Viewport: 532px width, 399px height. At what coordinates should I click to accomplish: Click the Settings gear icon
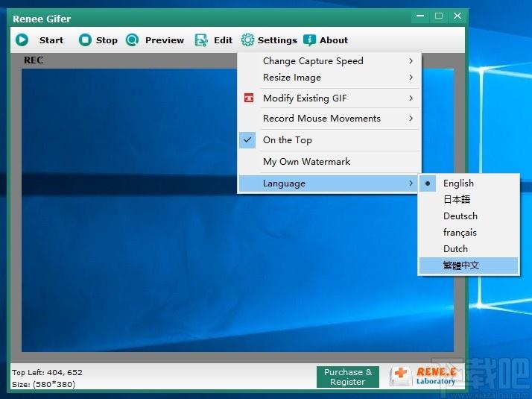(x=247, y=40)
